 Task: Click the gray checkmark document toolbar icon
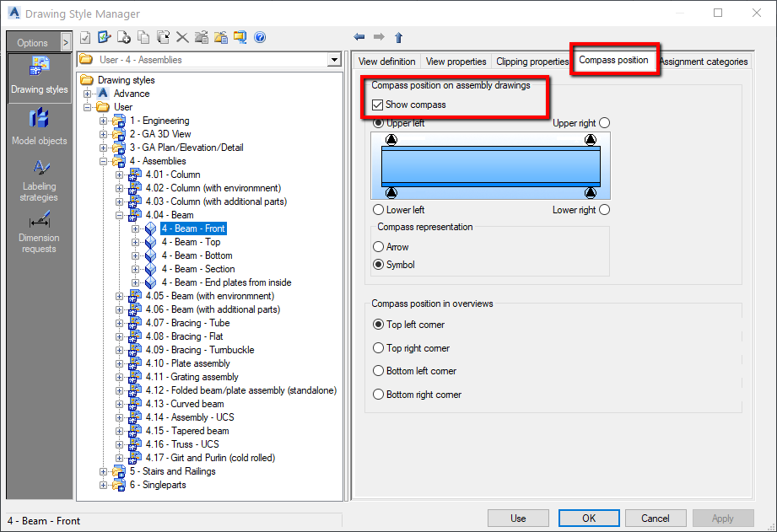click(85, 37)
